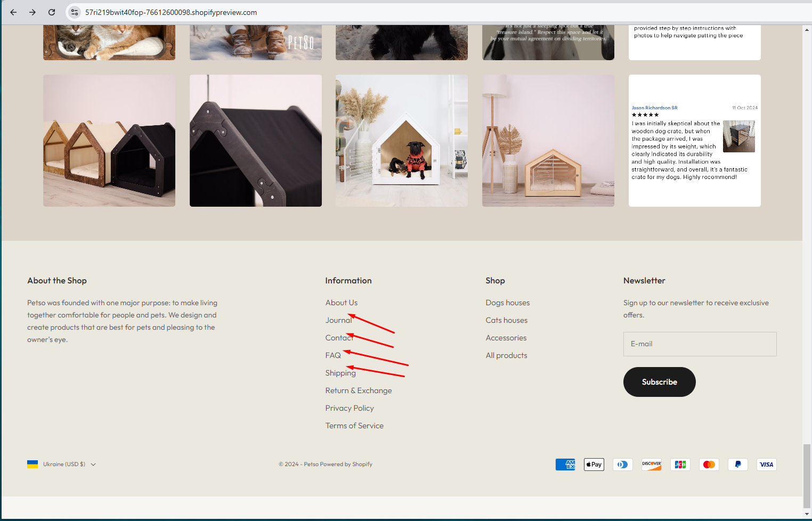This screenshot has height=521, width=812.
Task: Click the JCB payment icon
Action: coord(680,465)
